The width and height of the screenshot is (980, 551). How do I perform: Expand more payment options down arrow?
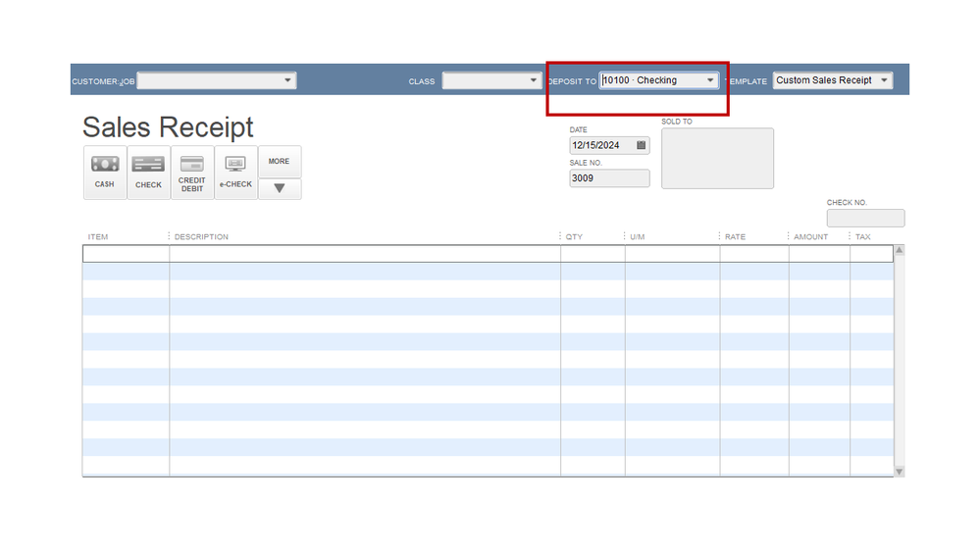[280, 188]
